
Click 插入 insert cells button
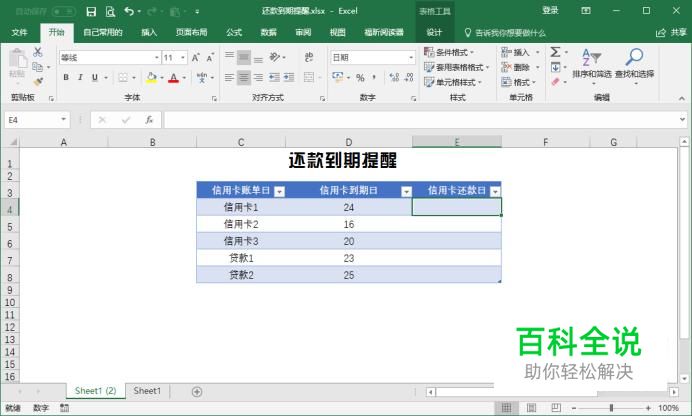(x=515, y=52)
